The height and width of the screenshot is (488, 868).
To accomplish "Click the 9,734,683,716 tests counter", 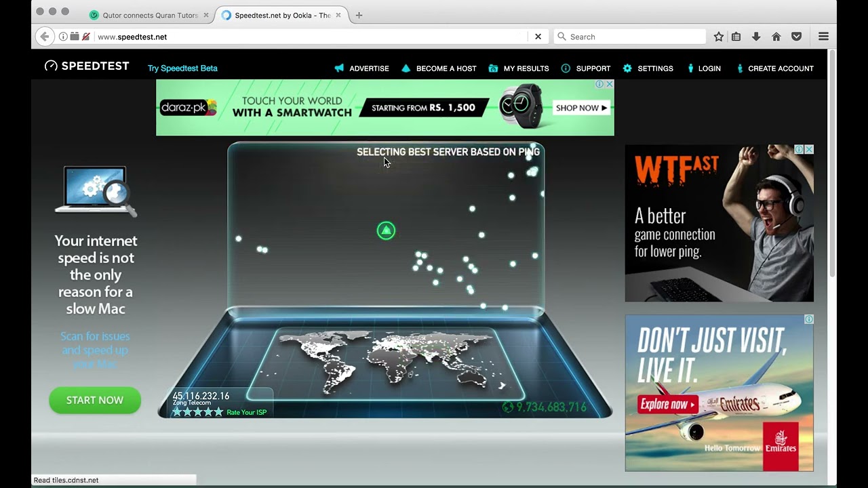I will tap(551, 407).
